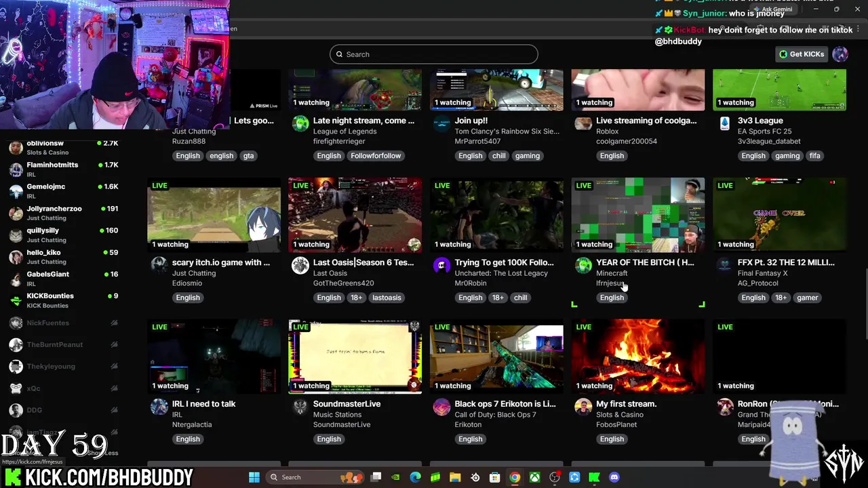868x488 pixels.
Task: Open Ediosmio's channel avatar
Action: [159, 265]
